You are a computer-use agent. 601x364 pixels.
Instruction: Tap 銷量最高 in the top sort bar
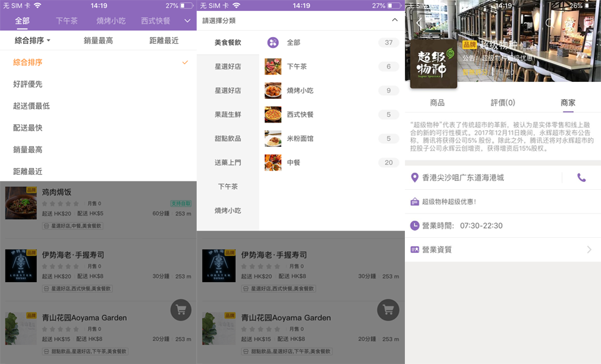click(x=98, y=40)
